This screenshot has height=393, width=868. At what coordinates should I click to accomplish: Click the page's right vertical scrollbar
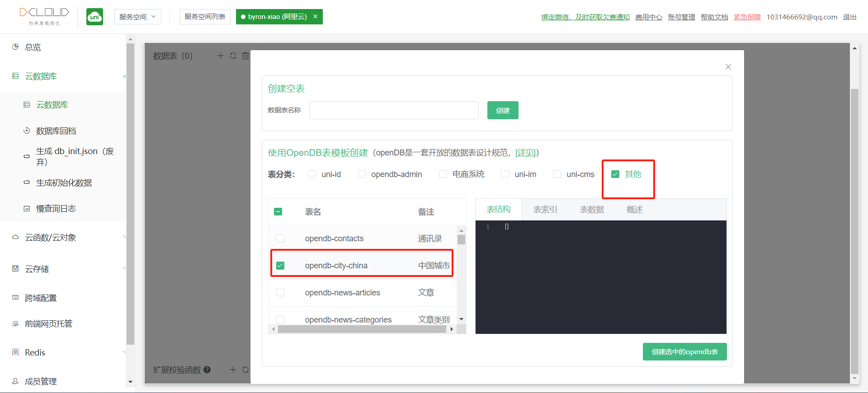pos(854,231)
